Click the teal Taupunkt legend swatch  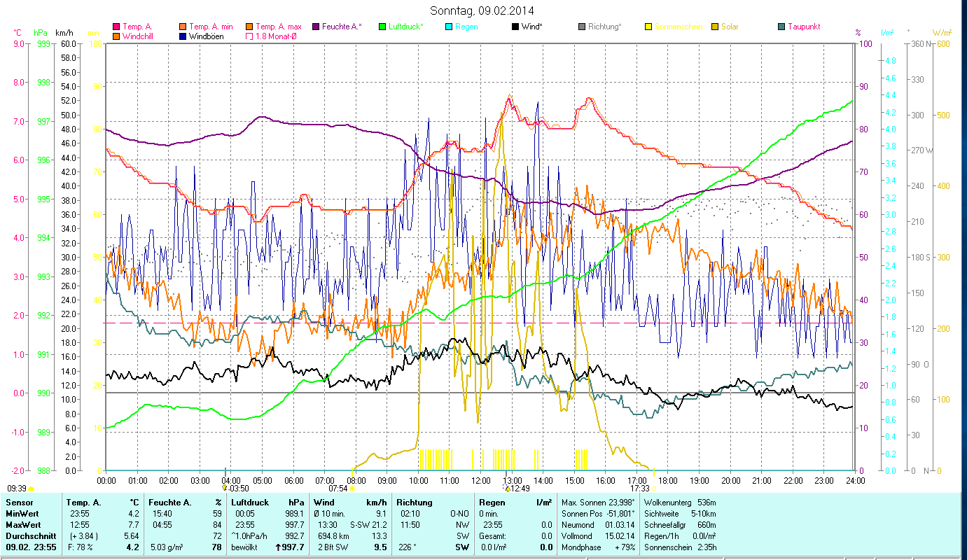point(781,27)
